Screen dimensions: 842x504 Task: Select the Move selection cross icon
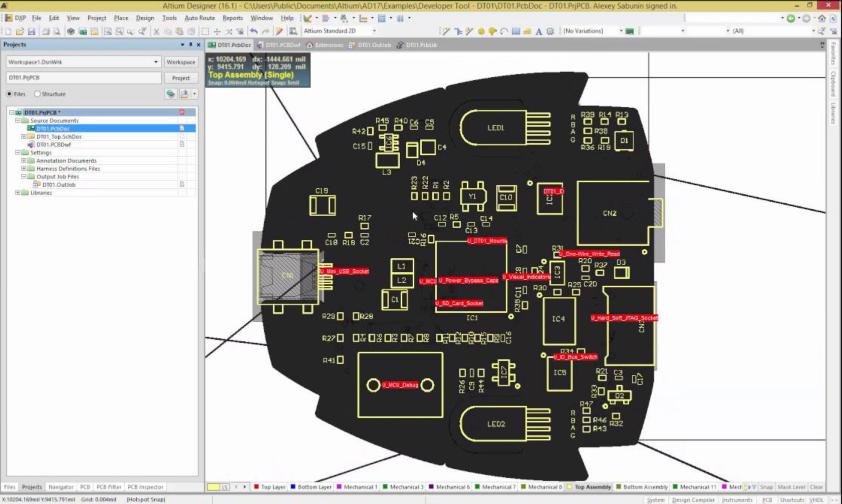[217, 32]
